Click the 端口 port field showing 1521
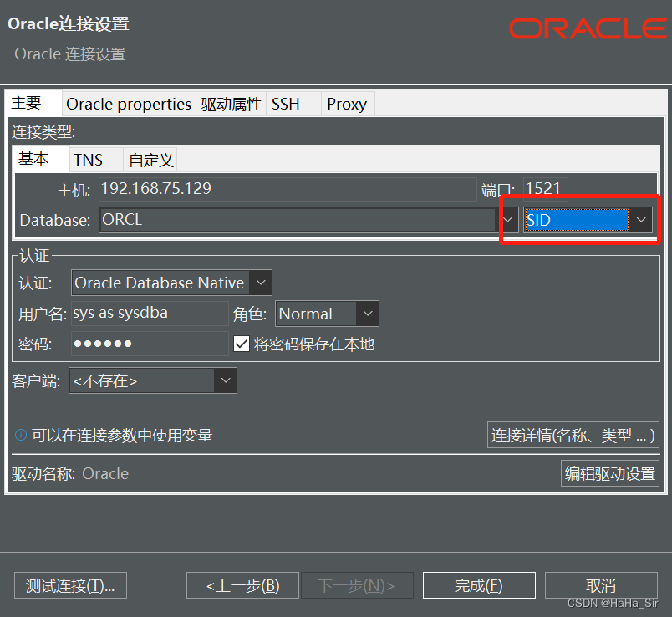Image resolution: width=672 pixels, height=617 pixels. click(546, 189)
